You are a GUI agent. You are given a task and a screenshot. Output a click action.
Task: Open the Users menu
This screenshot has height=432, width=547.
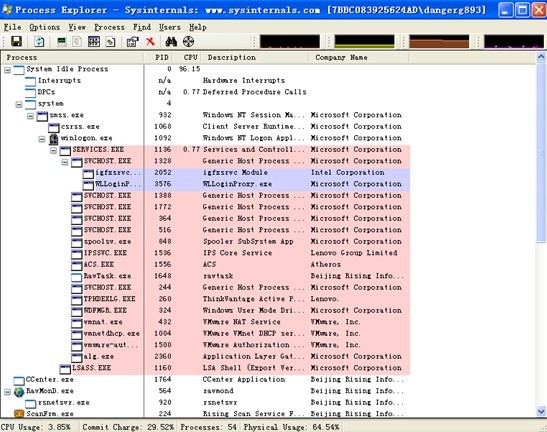(x=170, y=27)
